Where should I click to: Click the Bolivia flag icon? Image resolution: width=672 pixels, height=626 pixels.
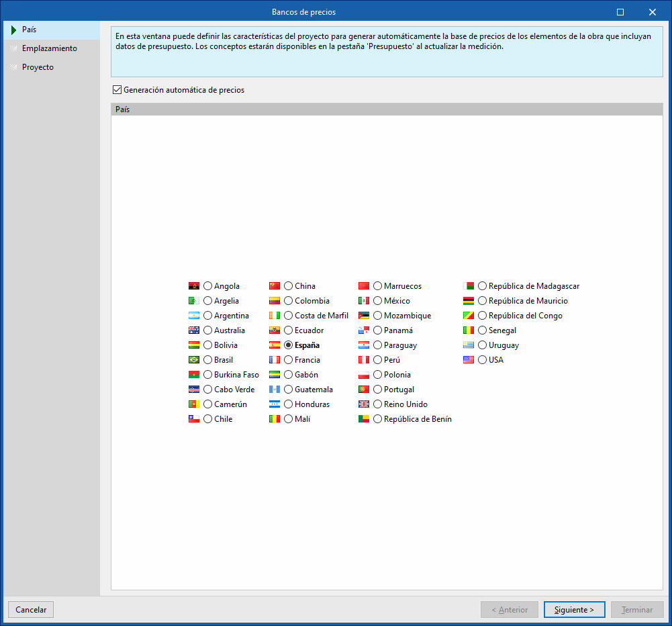point(194,345)
